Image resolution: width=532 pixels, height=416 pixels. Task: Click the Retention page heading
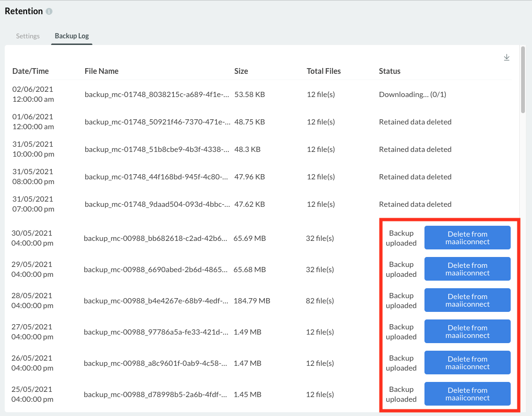(24, 11)
